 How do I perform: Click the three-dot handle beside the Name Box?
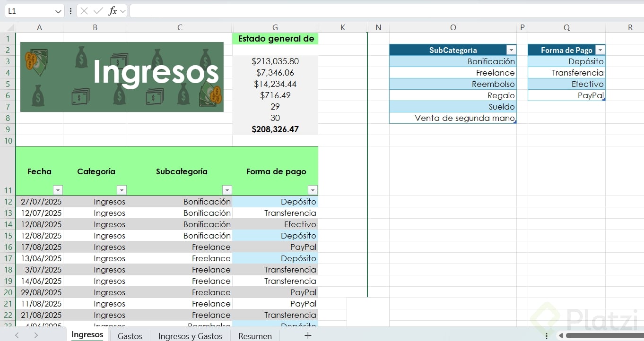coord(71,11)
